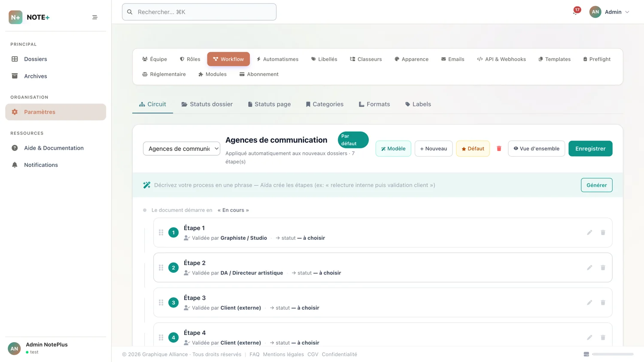Switch to Statuts dossier sub-tab
The height and width of the screenshot is (362, 644).
point(207,104)
